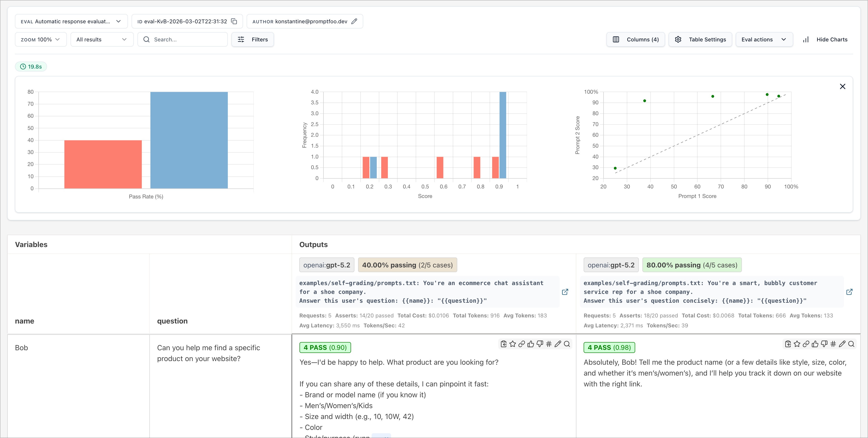Open Table Settings
This screenshot has height=438, width=868.
coord(700,39)
